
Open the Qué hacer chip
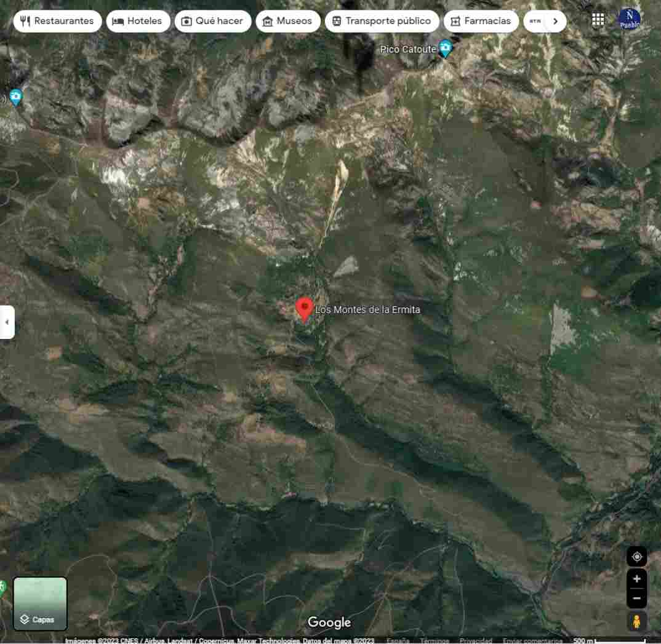tap(212, 21)
